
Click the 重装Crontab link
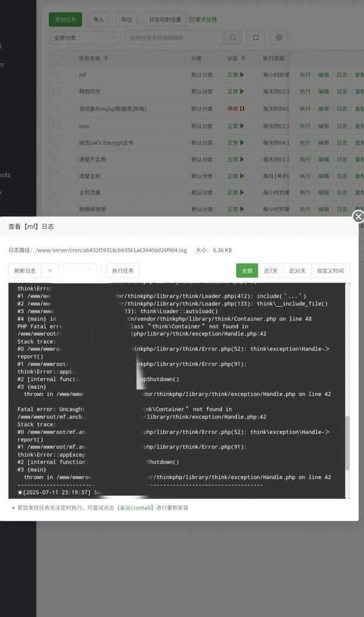(135, 507)
